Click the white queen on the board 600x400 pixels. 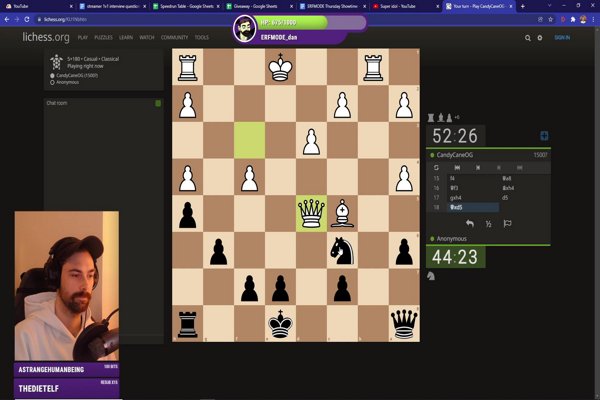311,211
